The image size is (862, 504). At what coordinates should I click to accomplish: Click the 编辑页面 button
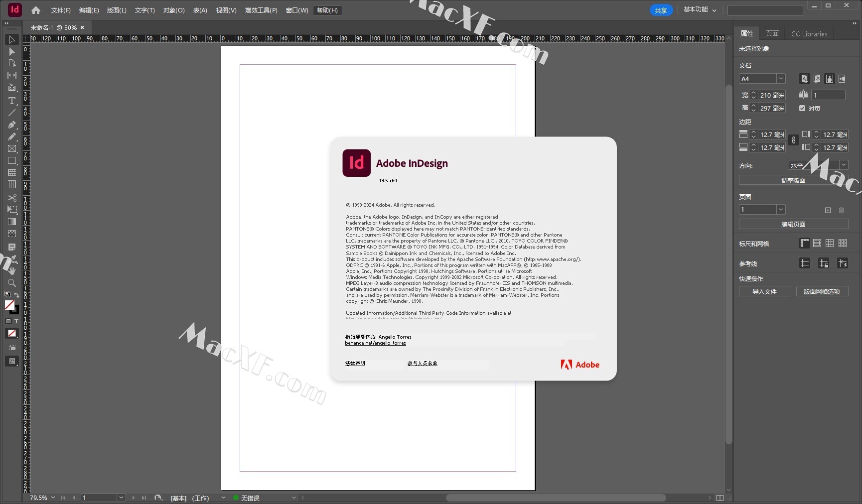pos(793,224)
